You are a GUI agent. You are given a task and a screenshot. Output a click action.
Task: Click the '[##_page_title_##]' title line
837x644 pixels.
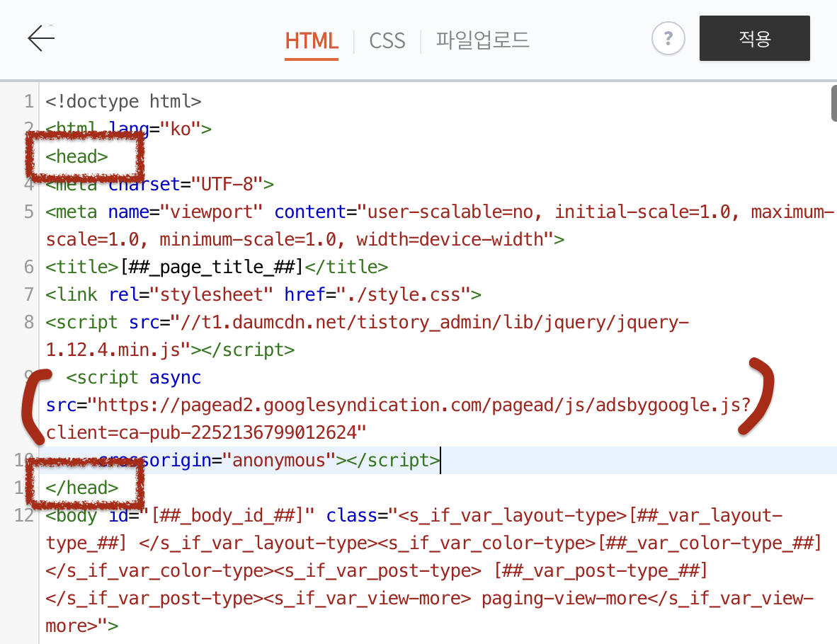[217, 267]
